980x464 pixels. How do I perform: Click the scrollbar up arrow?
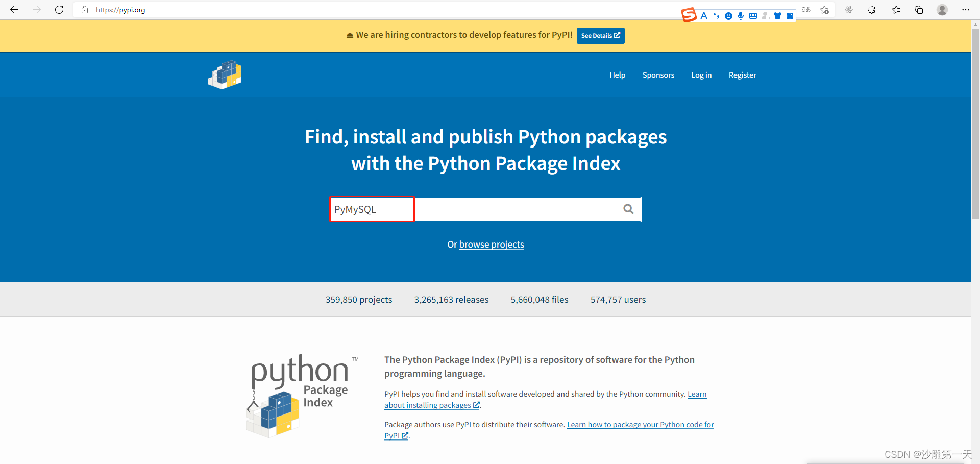975,24
